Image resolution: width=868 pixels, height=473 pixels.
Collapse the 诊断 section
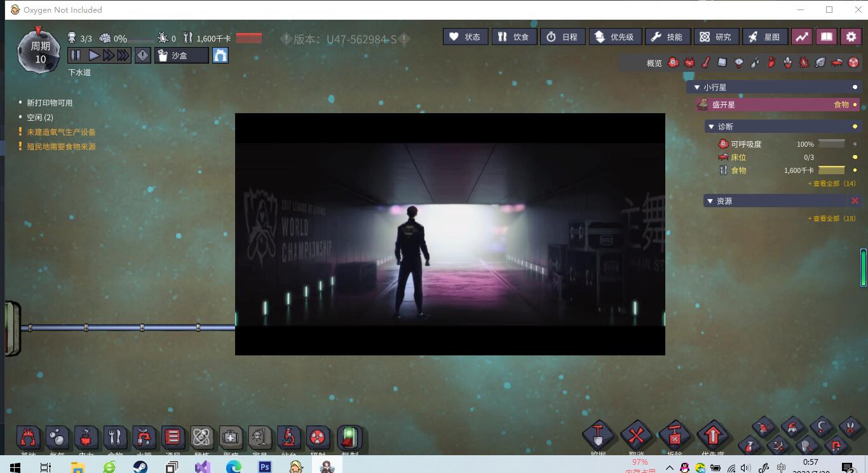[x=711, y=127]
